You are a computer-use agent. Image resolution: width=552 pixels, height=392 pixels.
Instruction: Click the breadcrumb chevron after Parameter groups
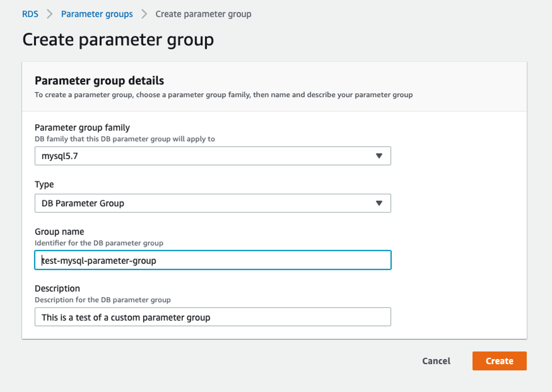coord(144,14)
